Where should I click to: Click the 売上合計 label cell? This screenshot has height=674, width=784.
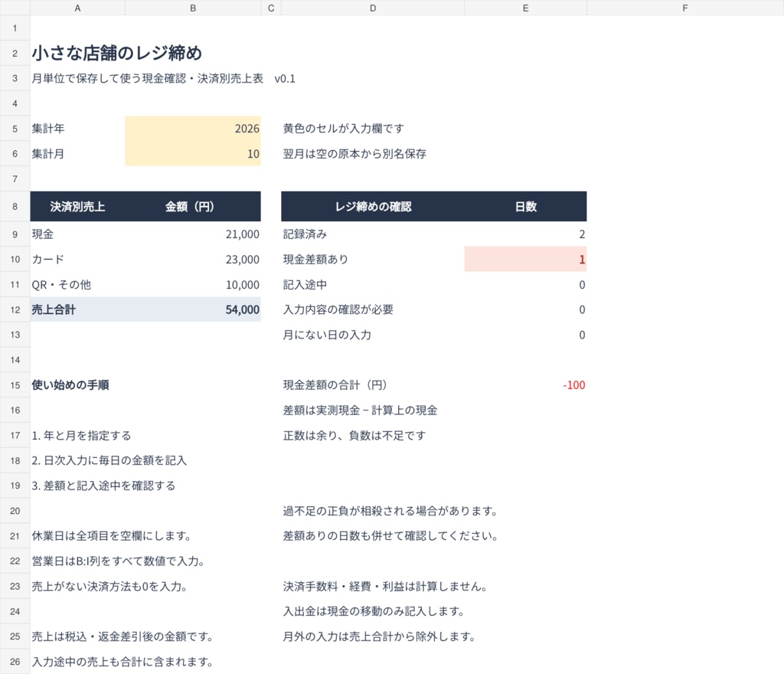click(x=77, y=309)
